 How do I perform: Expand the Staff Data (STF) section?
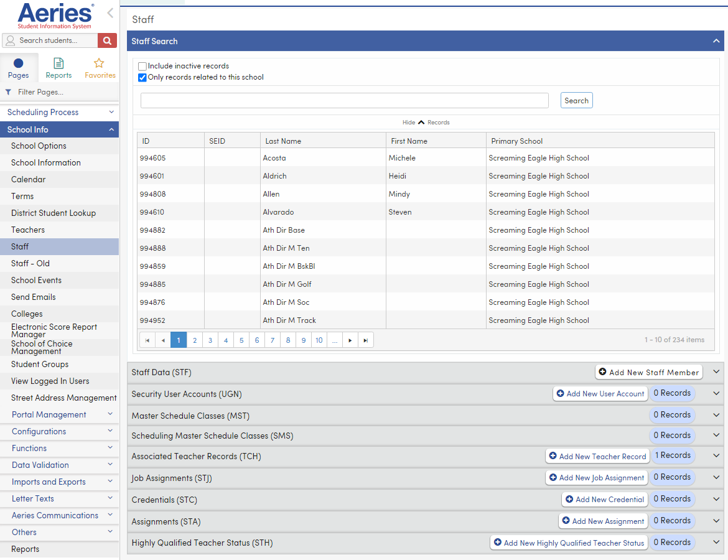coord(715,372)
